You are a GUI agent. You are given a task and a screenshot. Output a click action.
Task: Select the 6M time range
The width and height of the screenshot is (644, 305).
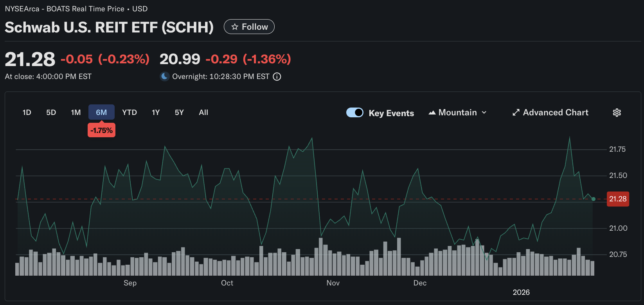[x=101, y=112]
